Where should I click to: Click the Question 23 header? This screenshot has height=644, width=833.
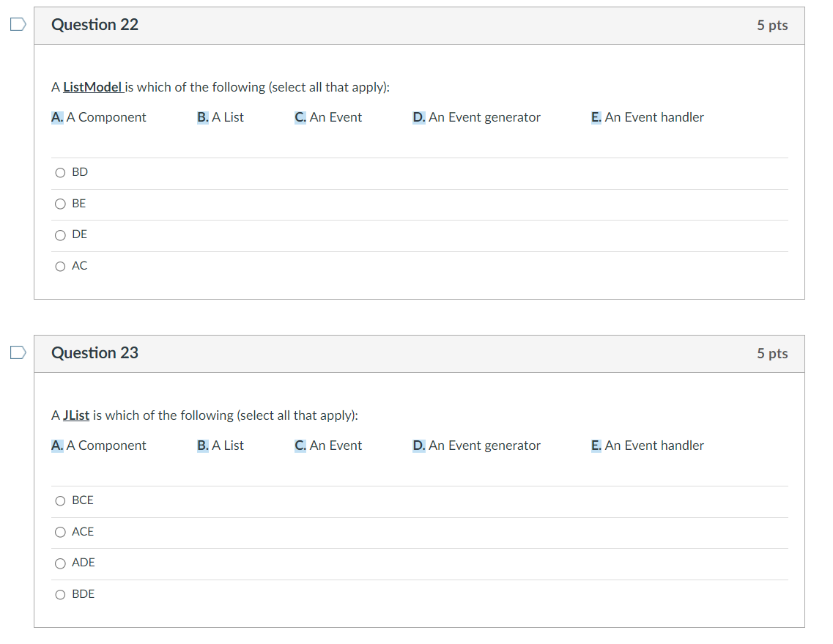(95, 352)
